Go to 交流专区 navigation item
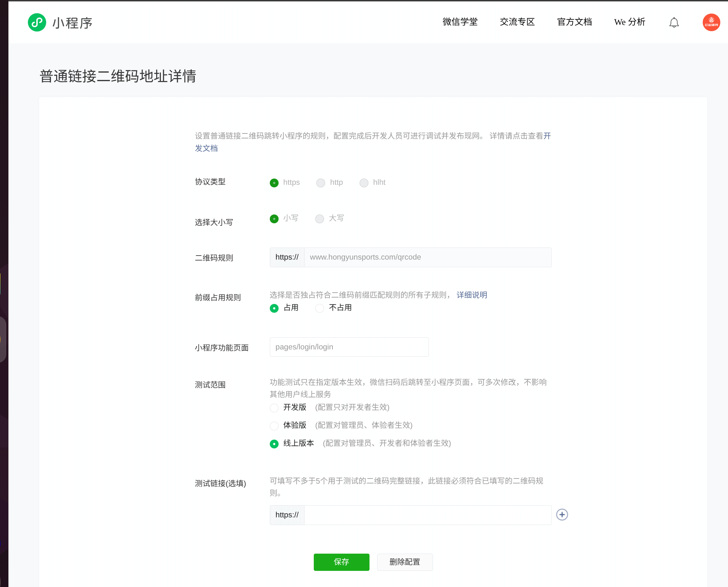 (x=517, y=22)
